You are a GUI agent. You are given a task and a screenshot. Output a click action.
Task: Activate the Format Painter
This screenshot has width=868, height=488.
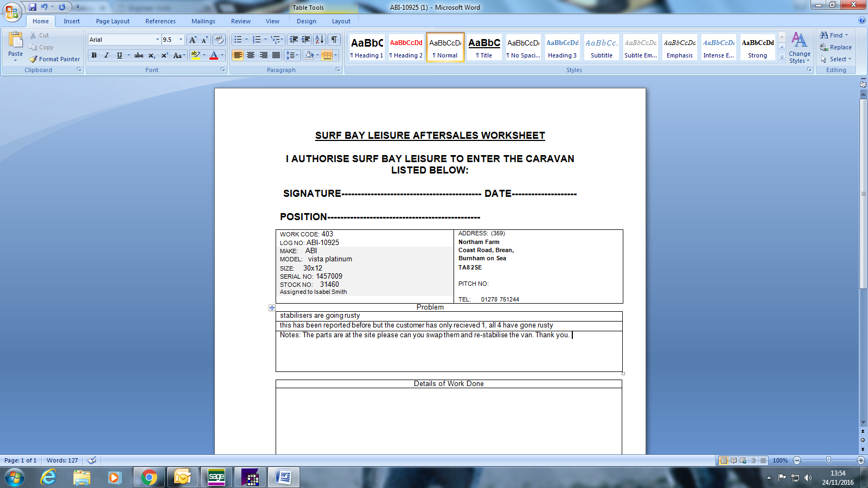55,59
